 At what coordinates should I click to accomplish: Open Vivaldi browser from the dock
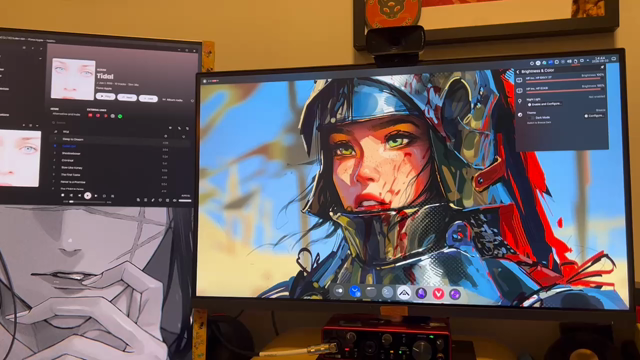tap(438, 294)
